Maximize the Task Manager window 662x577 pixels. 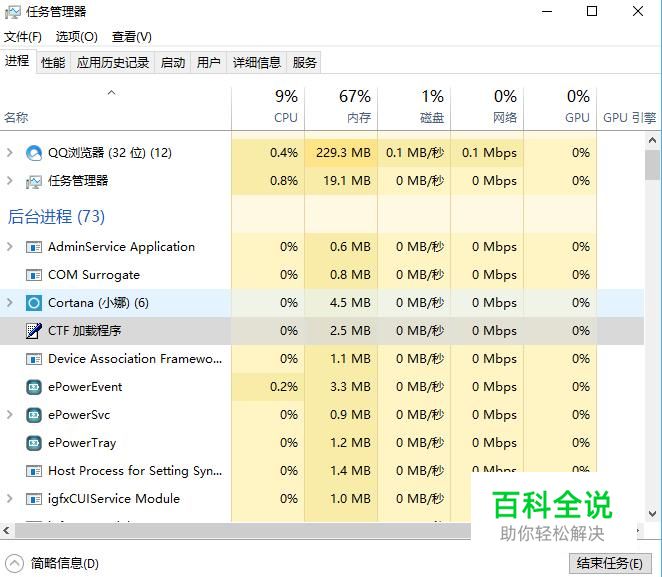click(x=592, y=12)
